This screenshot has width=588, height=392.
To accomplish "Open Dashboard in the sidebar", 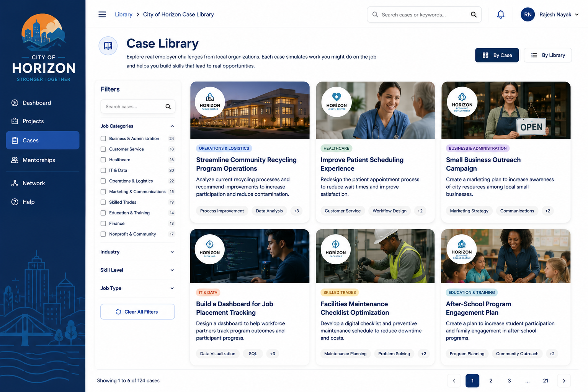I will coord(43,103).
